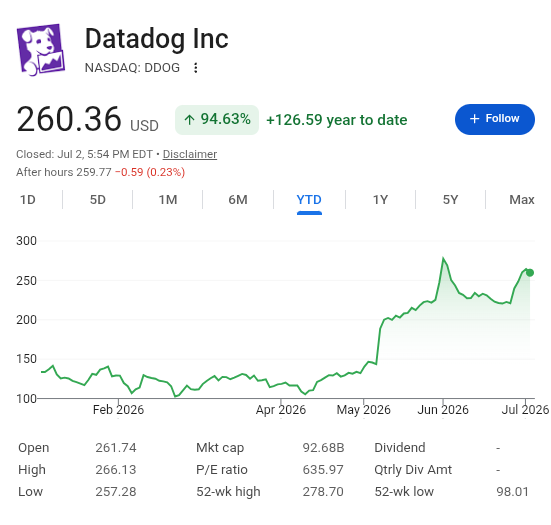
Task: Click the green up-arrow percentage badge
Action: point(217,120)
